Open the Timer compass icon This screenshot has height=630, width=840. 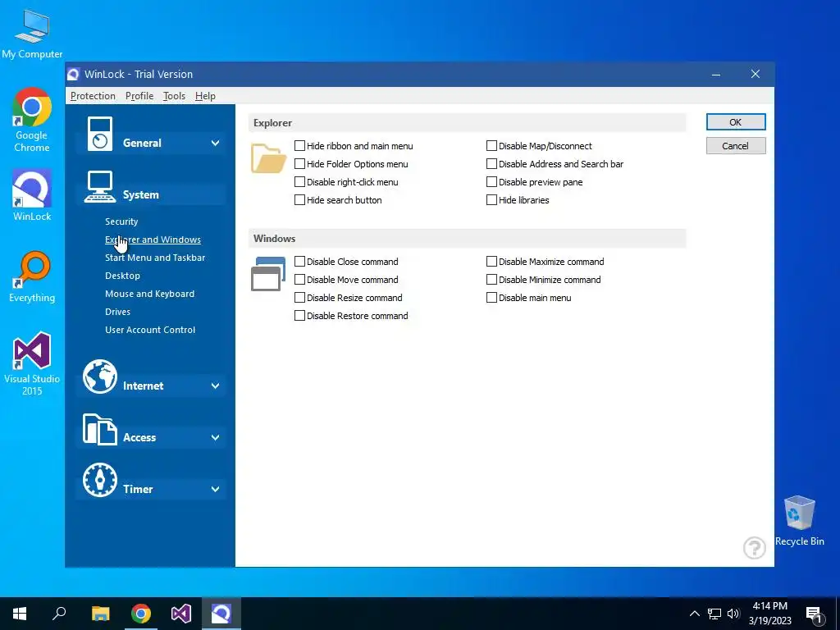tap(99, 480)
